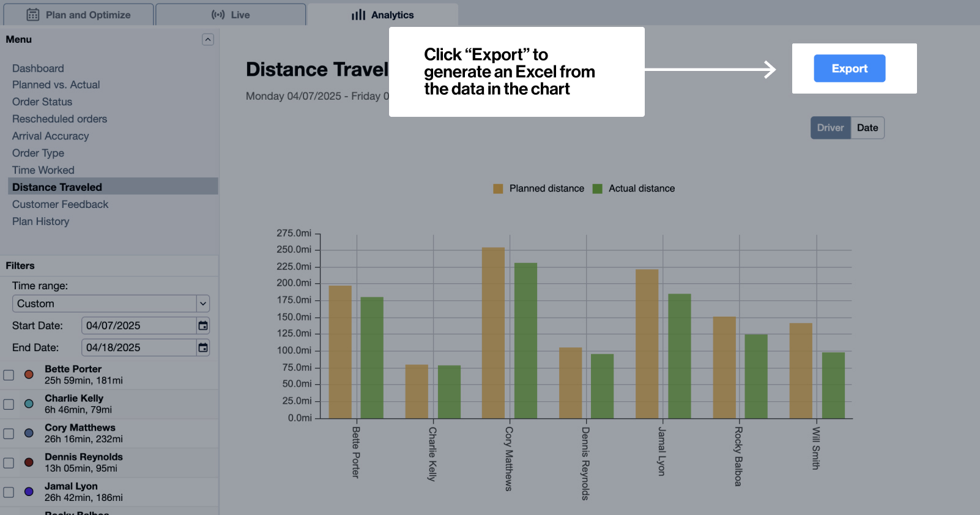Open the Customer Feedback report
This screenshot has height=515, width=980.
[60, 204]
